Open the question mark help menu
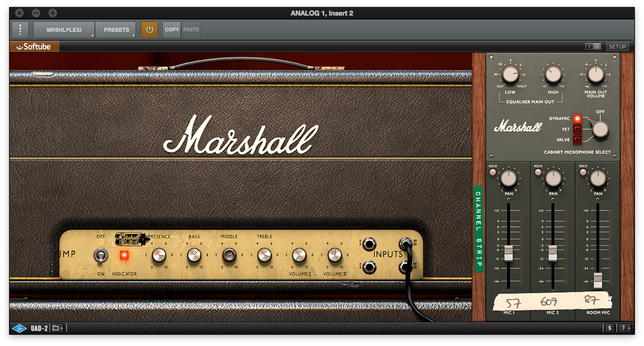This screenshot has width=644, height=346. pyautogui.click(x=625, y=328)
